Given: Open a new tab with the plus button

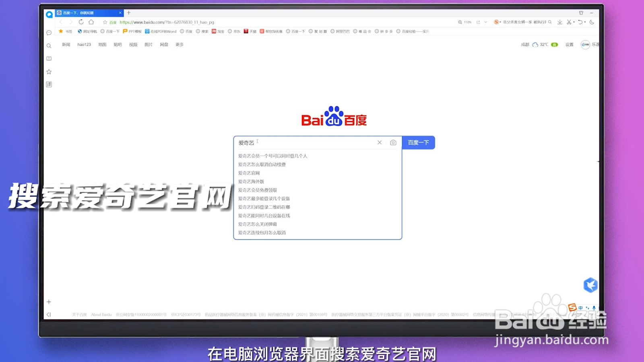Looking at the screenshot, I should click(x=129, y=13).
